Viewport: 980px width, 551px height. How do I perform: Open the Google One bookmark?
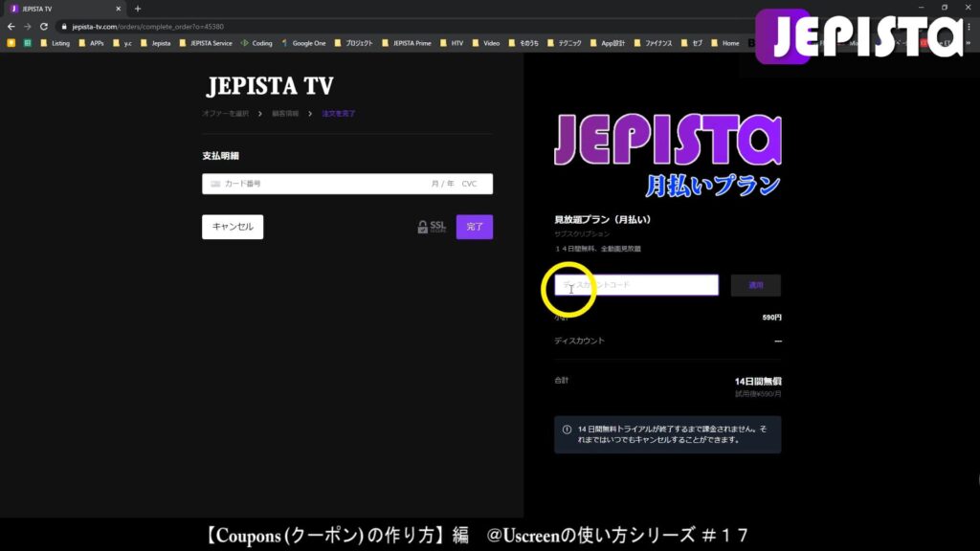pyautogui.click(x=303, y=43)
